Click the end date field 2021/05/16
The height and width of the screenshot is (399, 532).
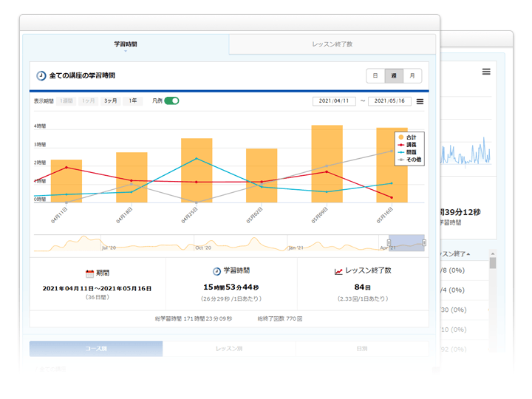[x=389, y=101]
